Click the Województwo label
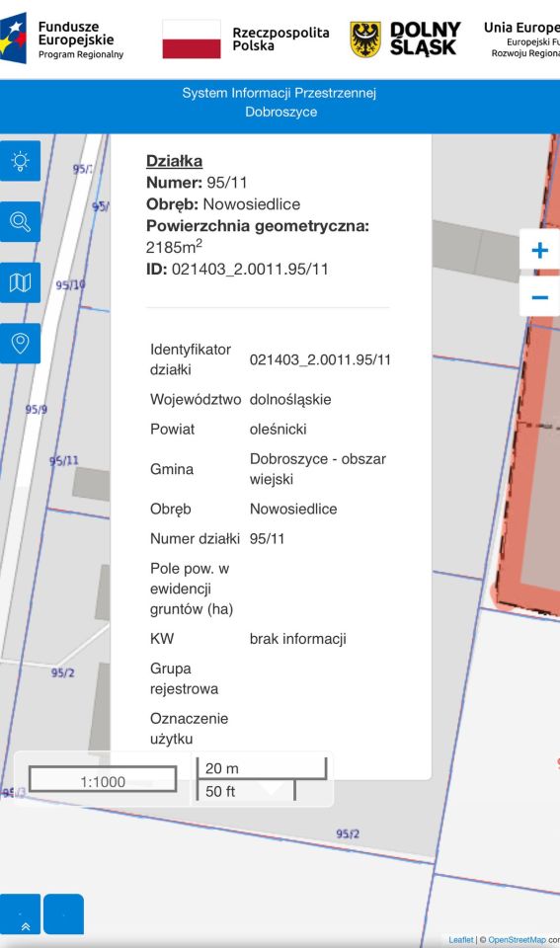Viewport: 560px width, 948px height. coord(196,399)
